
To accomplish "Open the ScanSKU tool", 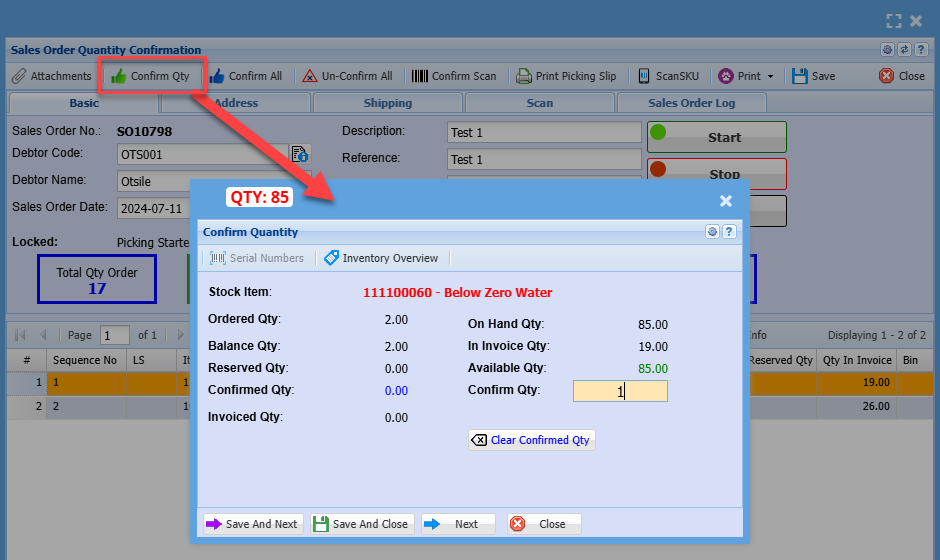I will (x=668, y=76).
